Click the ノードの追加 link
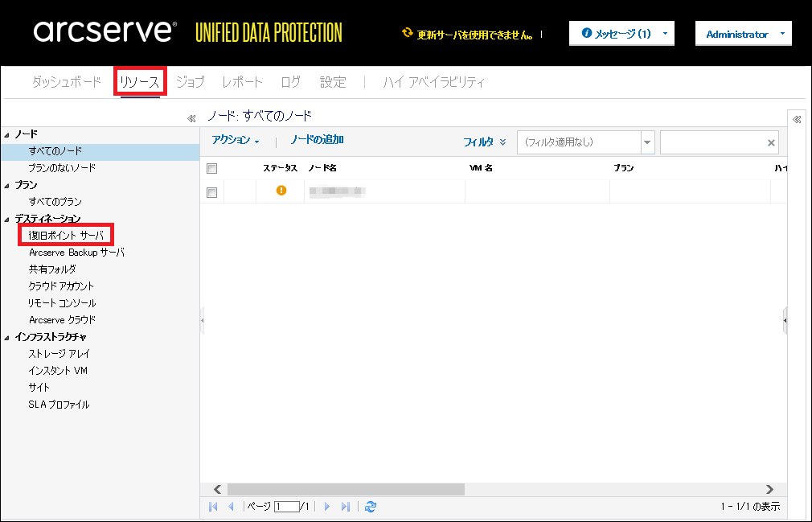The image size is (812, 522). click(x=317, y=140)
